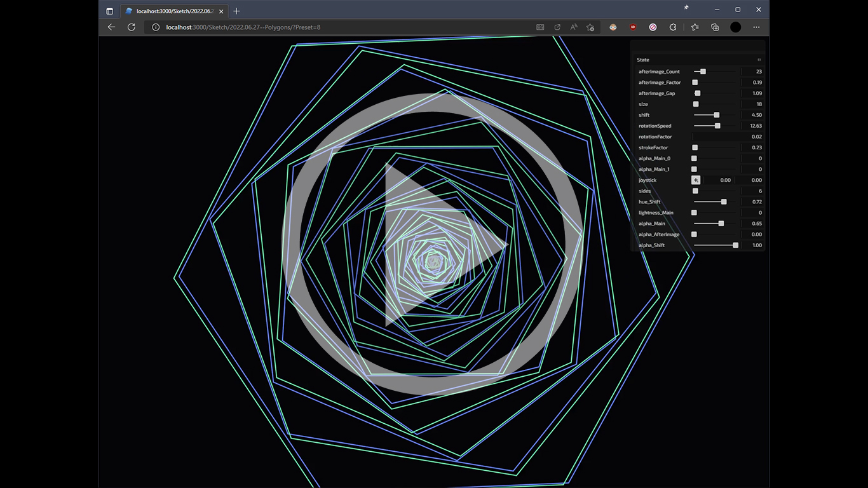Edit alpha_AfterImage value 0.00
The image size is (868, 488).
753,234
